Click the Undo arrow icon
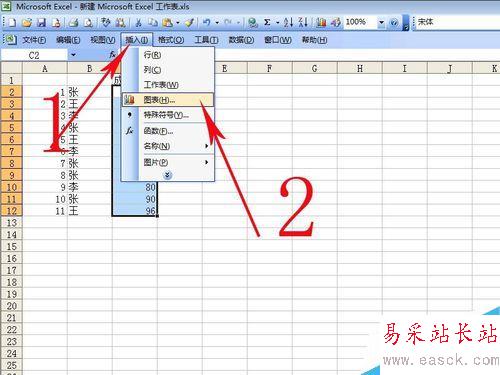The image size is (500, 375). pyautogui.click(x=207, y=22)
